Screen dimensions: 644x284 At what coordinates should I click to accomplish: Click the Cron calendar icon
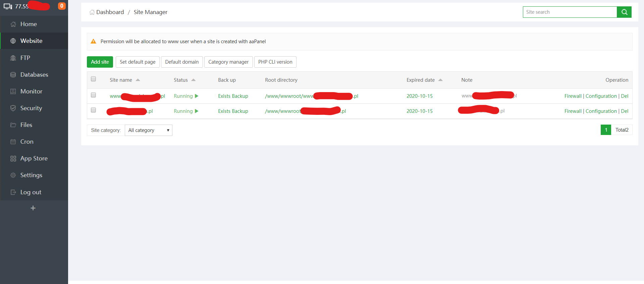(13, 142)
